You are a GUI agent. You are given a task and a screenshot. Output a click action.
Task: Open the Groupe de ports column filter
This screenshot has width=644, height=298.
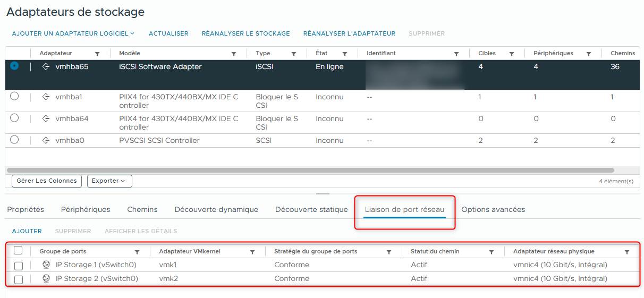[x=137, y=252]
